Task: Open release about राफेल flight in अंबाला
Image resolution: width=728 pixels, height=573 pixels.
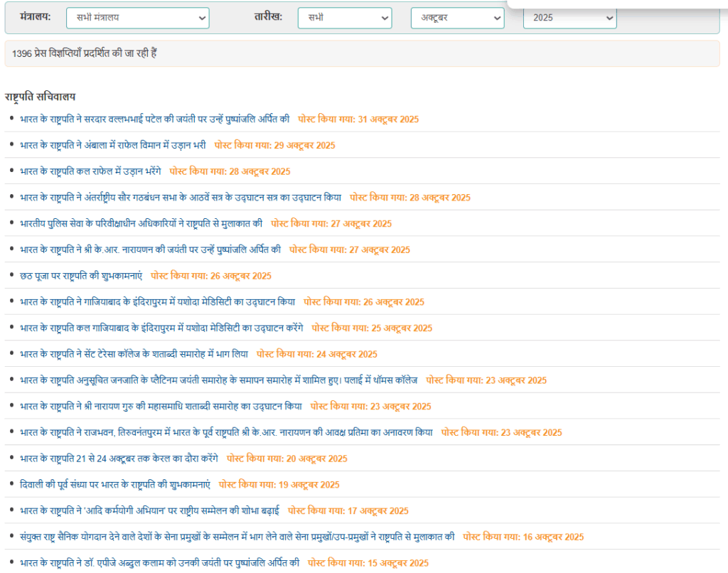Action: click(x=113, y=145)
